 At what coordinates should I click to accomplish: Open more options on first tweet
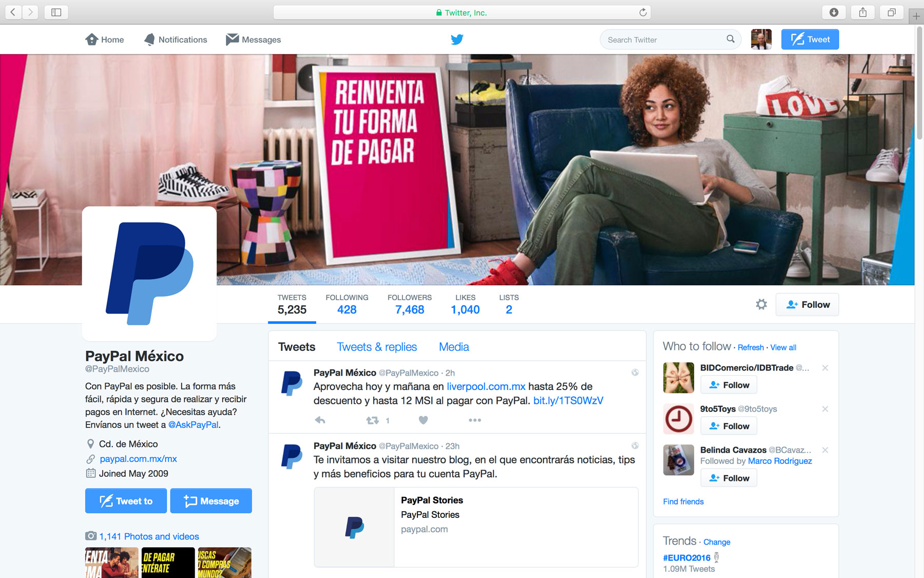(x=475, y=420)
